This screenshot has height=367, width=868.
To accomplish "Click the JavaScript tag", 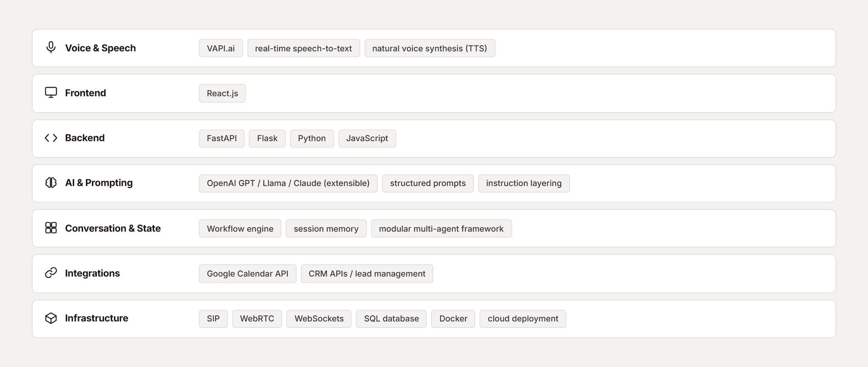I will click(367, 138).
